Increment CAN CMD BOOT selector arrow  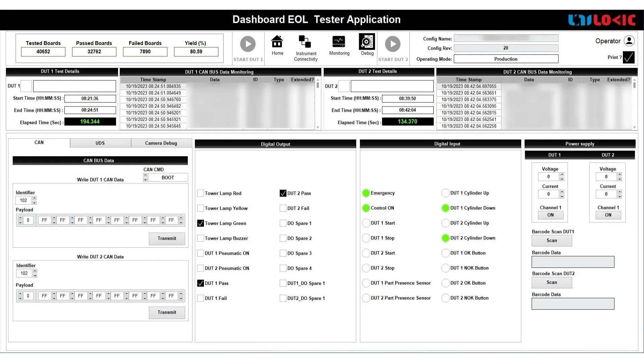145,175
